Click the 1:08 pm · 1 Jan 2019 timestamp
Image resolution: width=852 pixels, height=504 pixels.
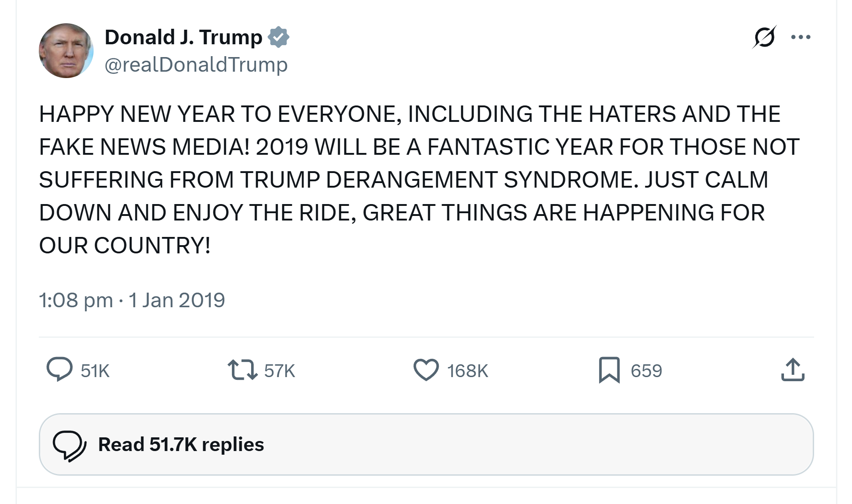[132, 300]
